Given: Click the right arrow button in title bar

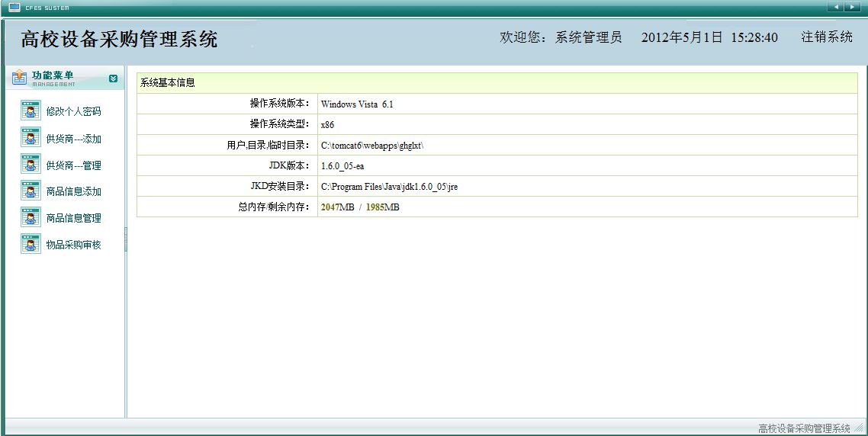Looking at the screenshot, I should coord(852,7).
